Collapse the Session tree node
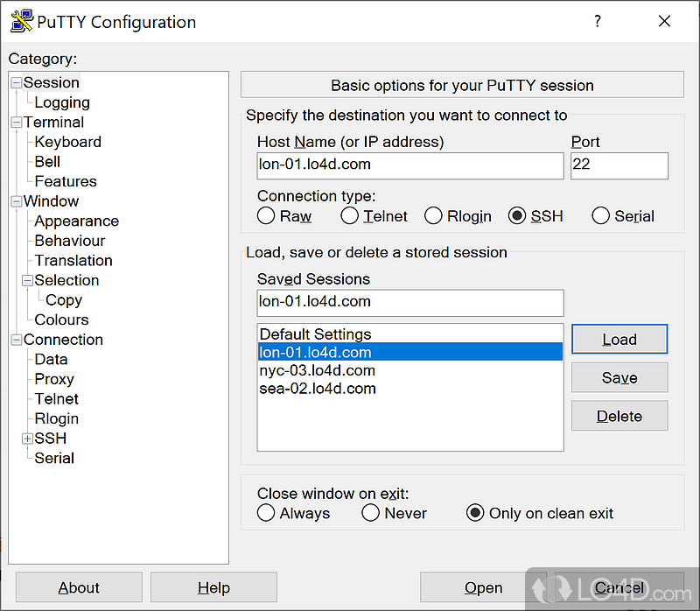Viewport: 700px width, 611px height. [x=16, y=82]
